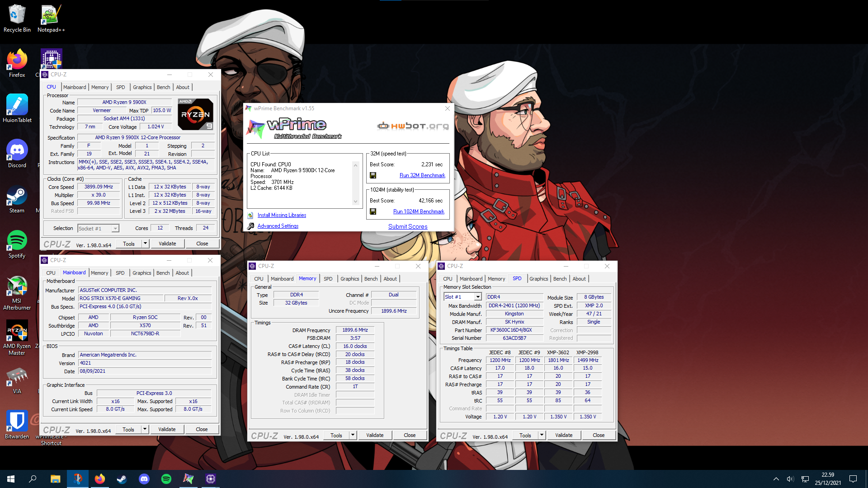Open the volume control in system tray
Viewport: 868px width, 488px height.
(x=790, y=479)
